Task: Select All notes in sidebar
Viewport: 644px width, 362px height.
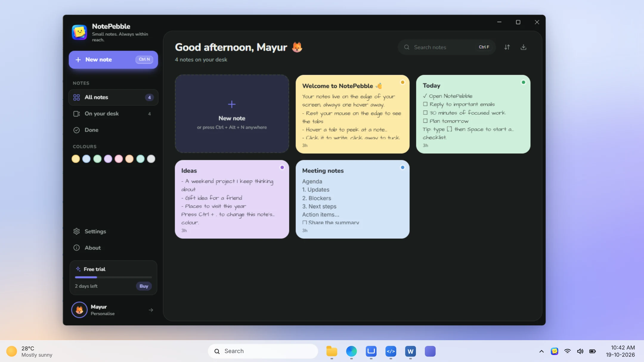Action: coord(113,97)
